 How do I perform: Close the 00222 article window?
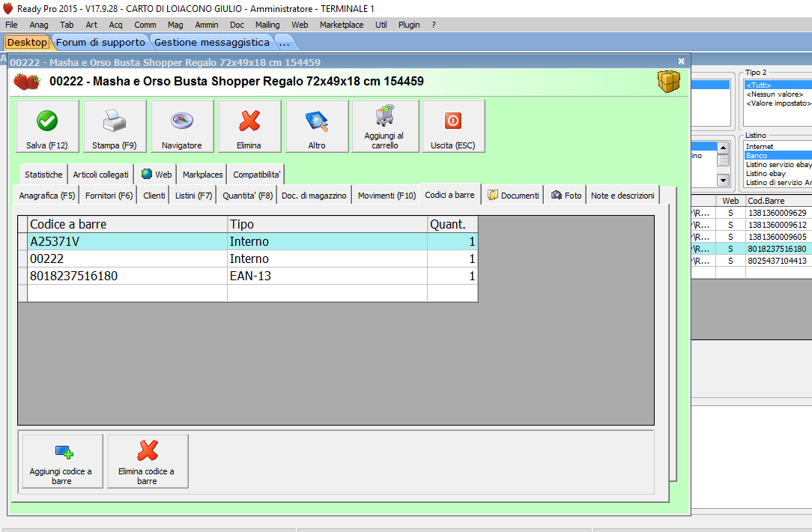681,61
